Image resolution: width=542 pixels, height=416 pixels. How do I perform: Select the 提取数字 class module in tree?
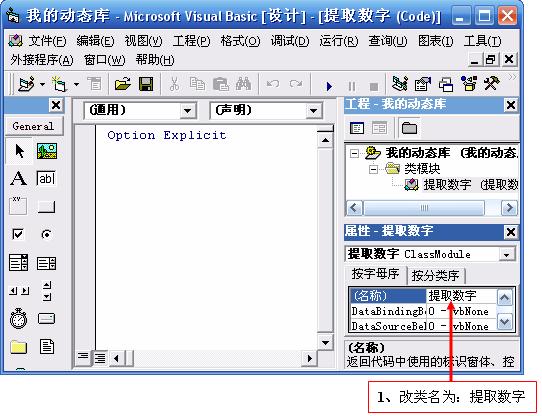pos(447,185)
